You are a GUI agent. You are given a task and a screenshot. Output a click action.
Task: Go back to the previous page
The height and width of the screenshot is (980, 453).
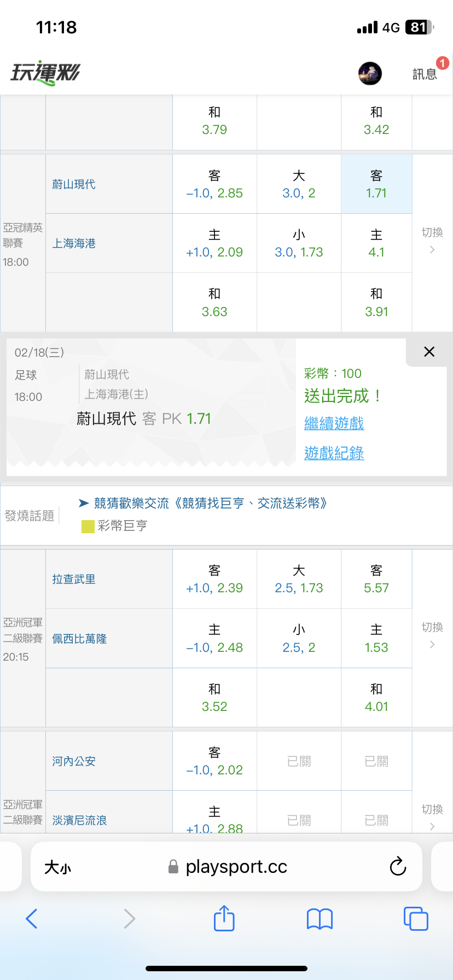pos(32,919)
